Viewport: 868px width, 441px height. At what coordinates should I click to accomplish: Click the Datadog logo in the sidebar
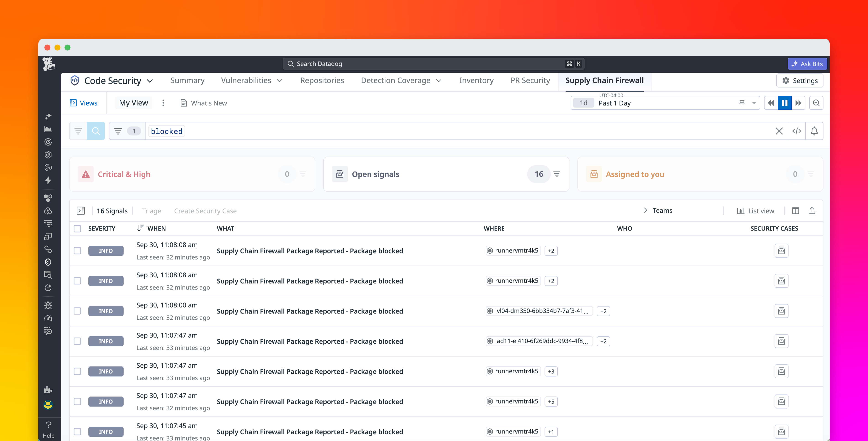tap(49, 64)
